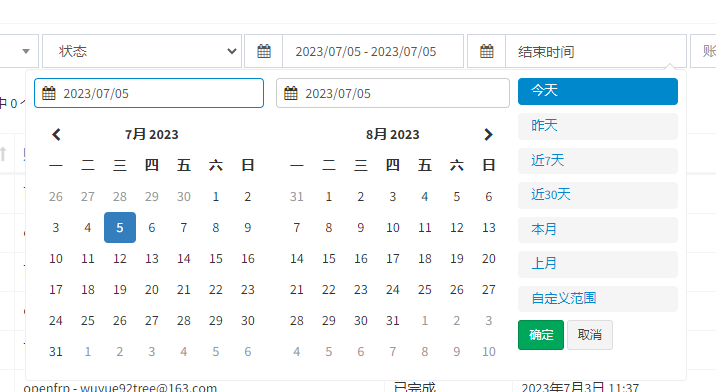Viewport: 716px width, 392px height.
Task: Click the 7月 2023 month header
Action: pyautogui.click(x=152, y=134)
